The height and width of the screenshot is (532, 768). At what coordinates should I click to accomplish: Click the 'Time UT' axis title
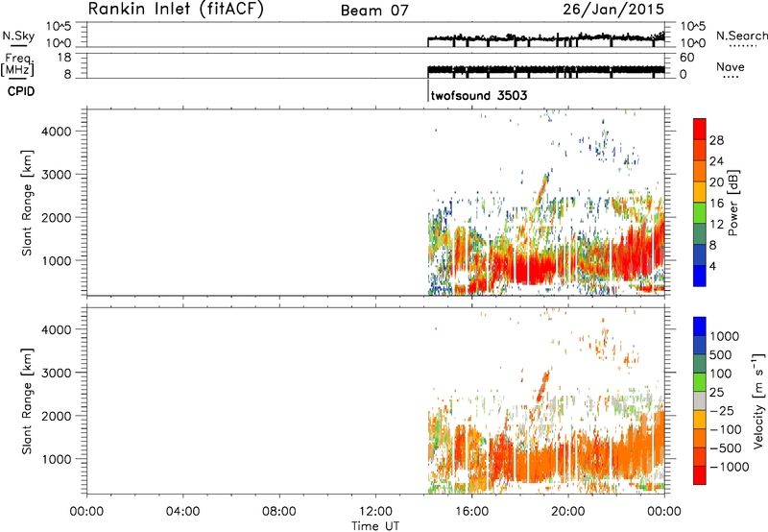(x=375, y=526)
